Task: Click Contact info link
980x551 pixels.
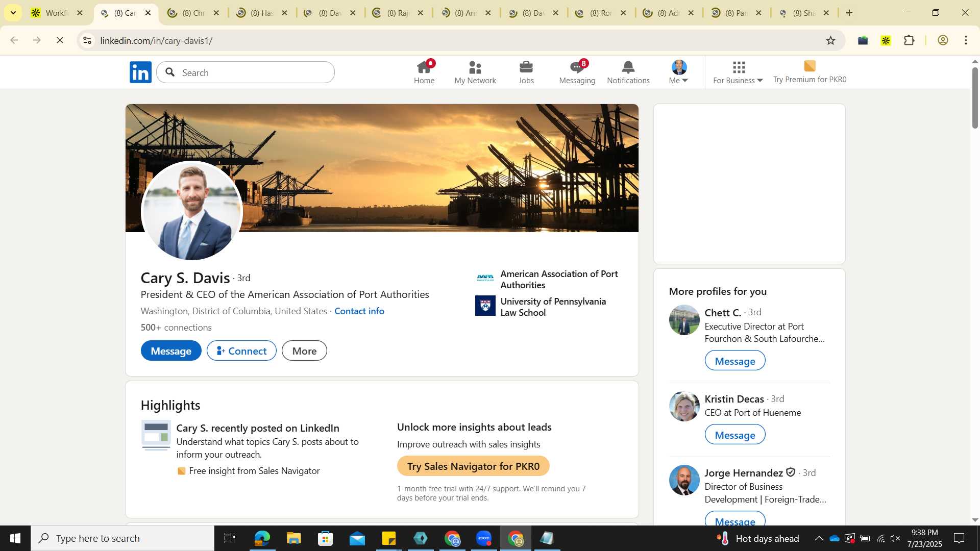Action: click(359, 311)
